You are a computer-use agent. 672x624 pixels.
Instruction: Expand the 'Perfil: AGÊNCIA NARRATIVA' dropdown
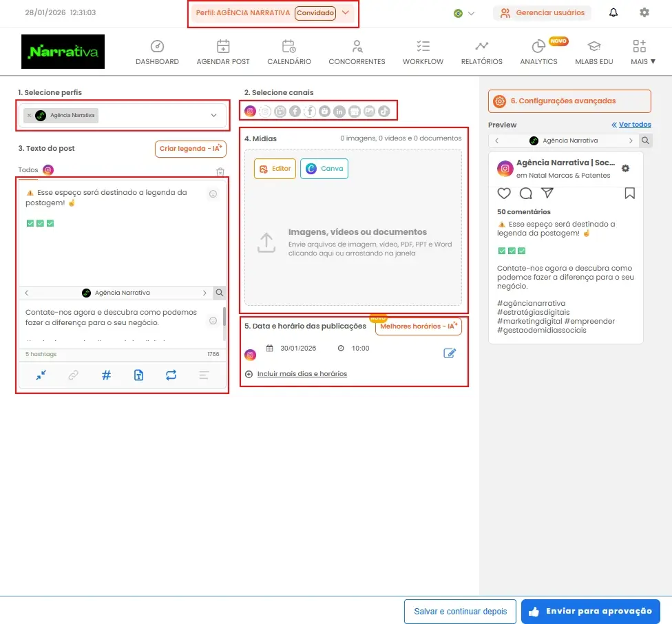(x=346, y=12)
